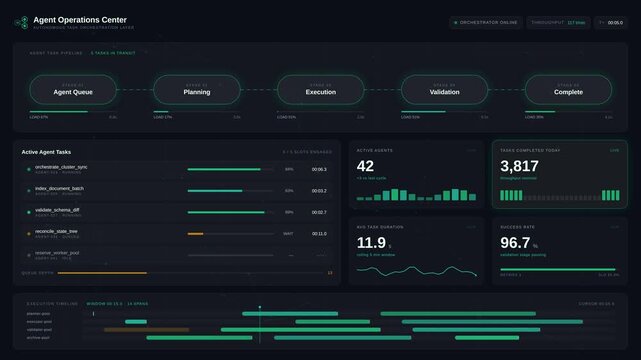Open the orchestrate_cluster_sync task row
Screen dimensions: 641x360
[x=177, y=169]
